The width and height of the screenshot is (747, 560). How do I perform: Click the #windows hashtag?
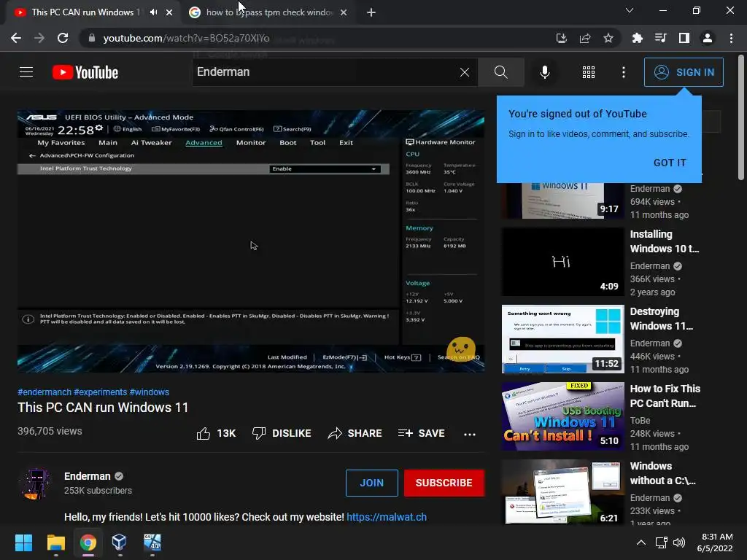(149, 392)
